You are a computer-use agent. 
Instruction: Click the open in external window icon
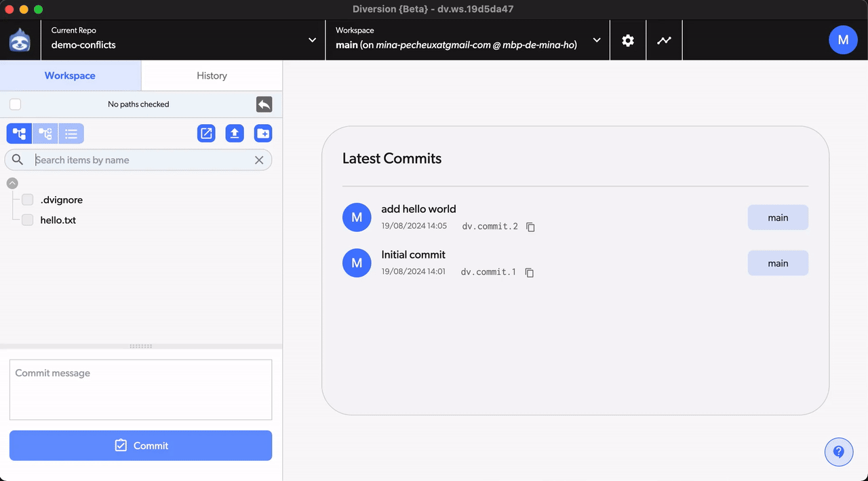coord(206,134)
